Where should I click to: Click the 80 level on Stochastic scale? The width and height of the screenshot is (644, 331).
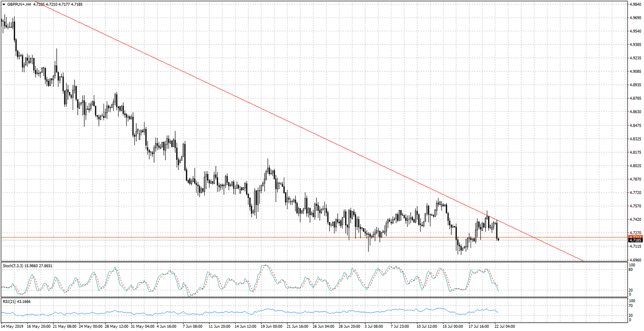632,269
